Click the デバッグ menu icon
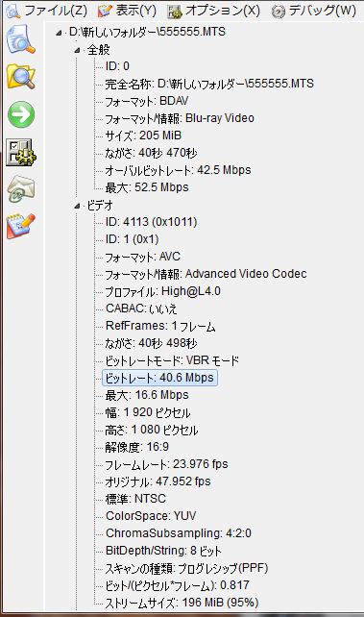The image size is (364, 617). point(278,11)
